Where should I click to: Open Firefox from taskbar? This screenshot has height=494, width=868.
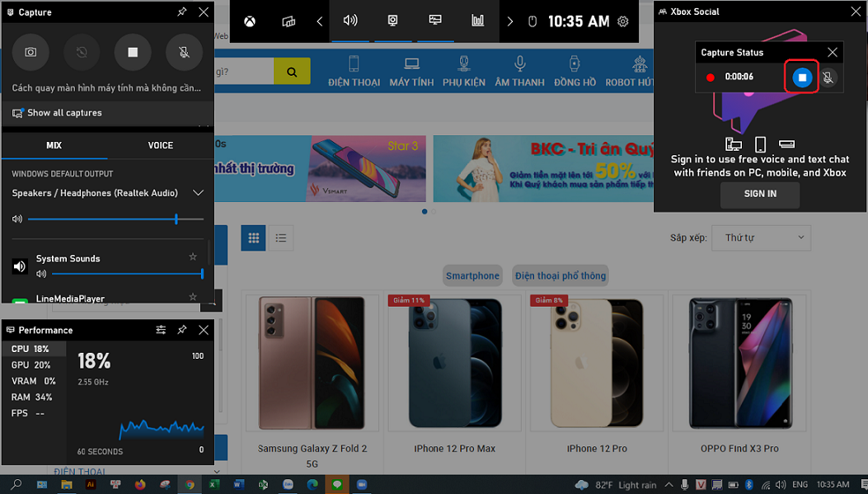coord(140,485)
